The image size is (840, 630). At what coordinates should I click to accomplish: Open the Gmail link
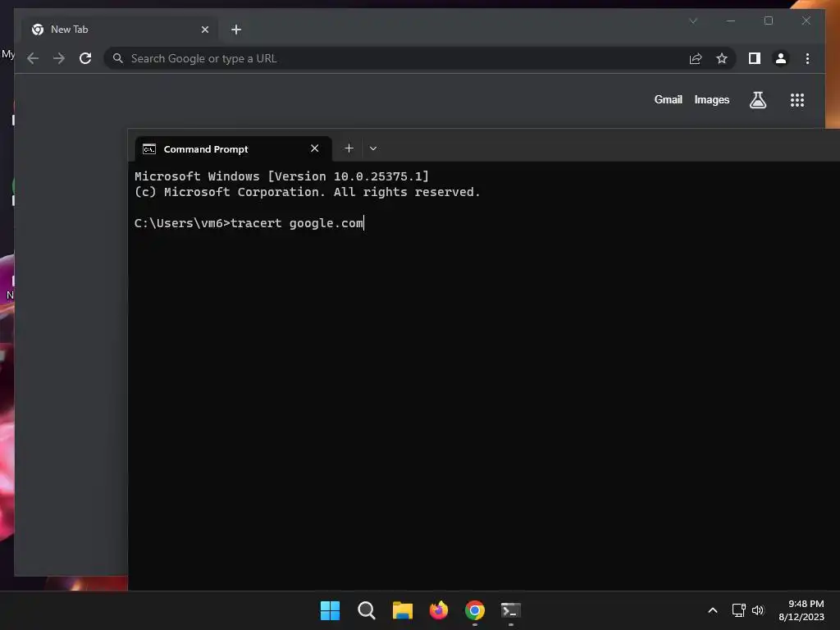pos(668,99)
